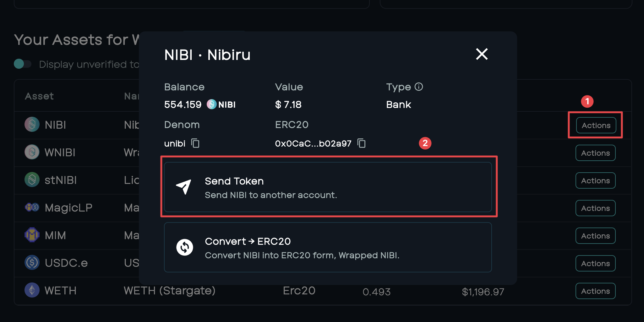Click the MagicLP asset row icon
Screen dimensions: 644x322
pos(32,207)
